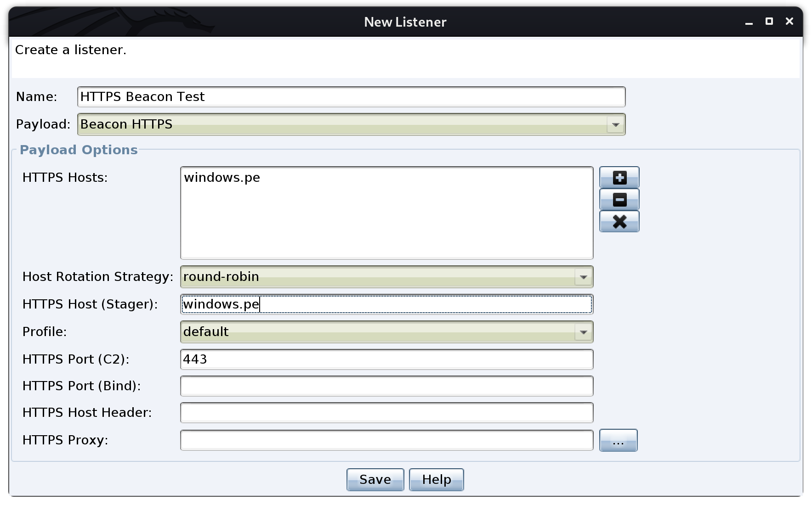Screen dimensions: 812x505
Task: Open the Payload dropdown showing Beacon HTTPS
Action: point(351,124)
